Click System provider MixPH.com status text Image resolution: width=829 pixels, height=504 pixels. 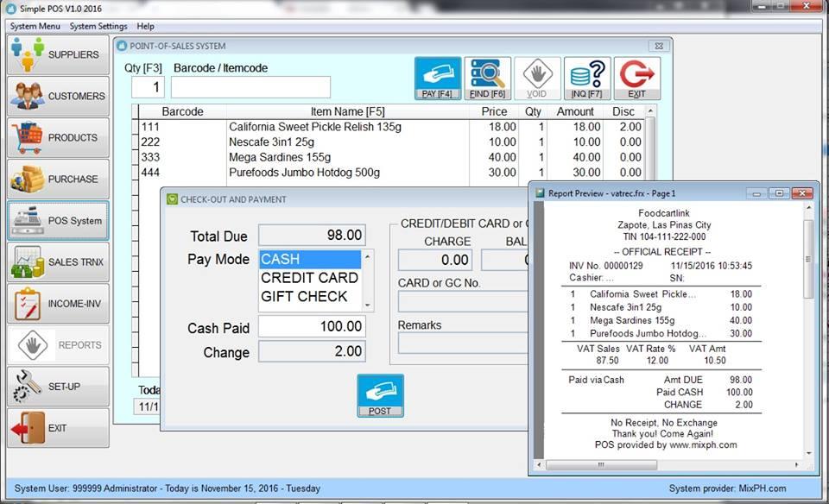727,488
